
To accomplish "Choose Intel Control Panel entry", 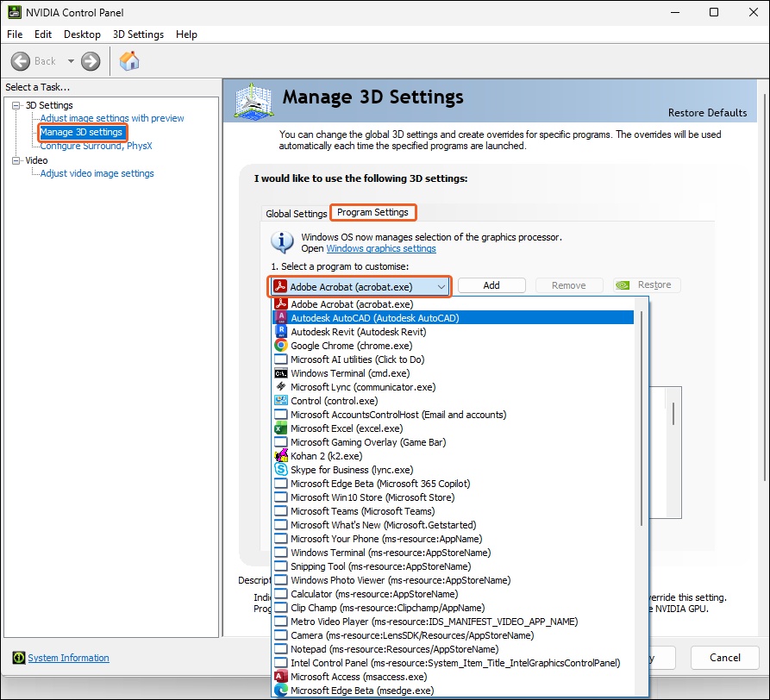I will (x=453, y=663).
